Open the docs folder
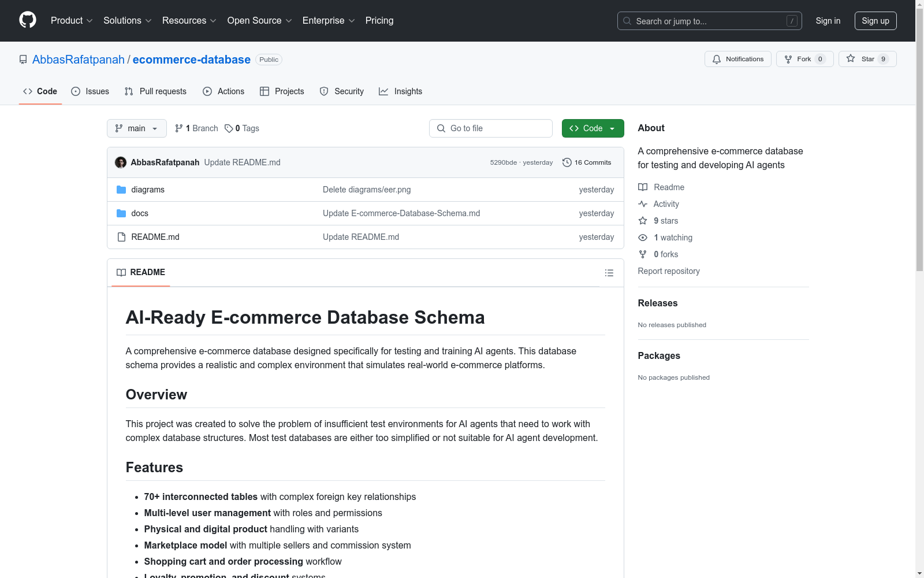 coord(140,213)
